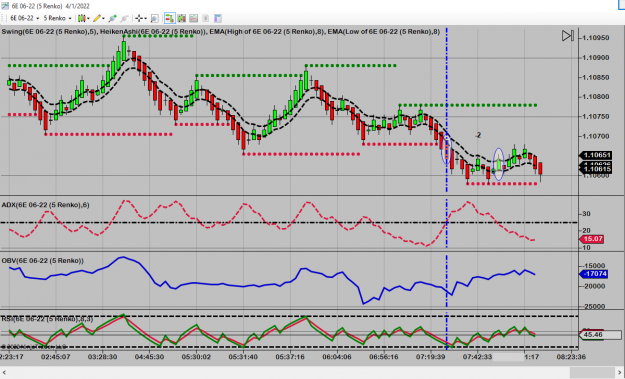Screen dimensions: 625x379
Task: Click the 06:04:06 time axis label
Action: point(337,357)
